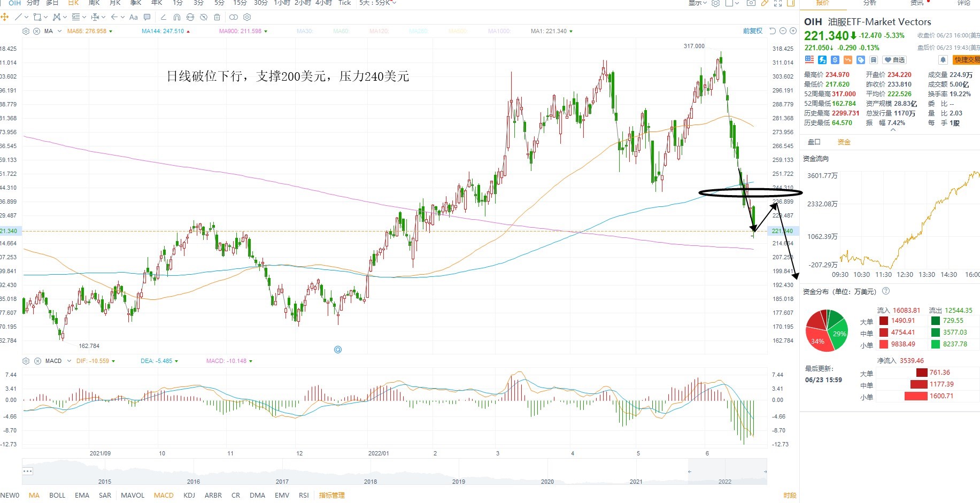Set a price alert with bell icon

click(943, 60)
